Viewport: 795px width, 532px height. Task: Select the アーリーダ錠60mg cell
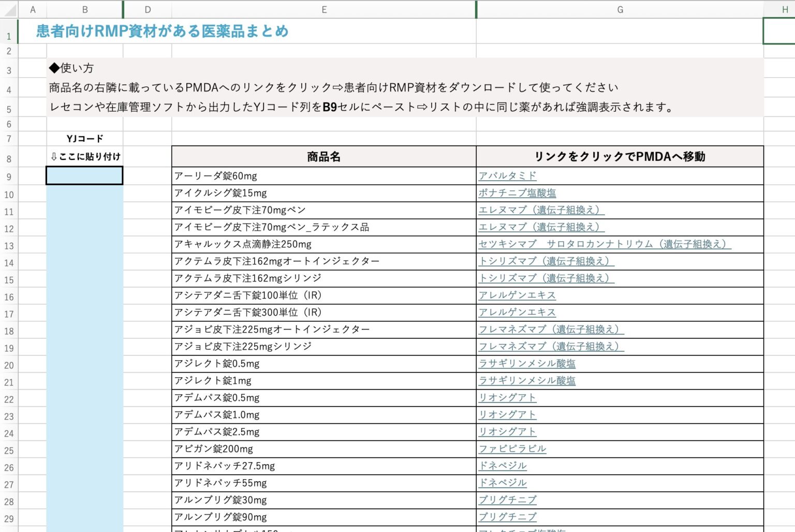tap(324, 175)
